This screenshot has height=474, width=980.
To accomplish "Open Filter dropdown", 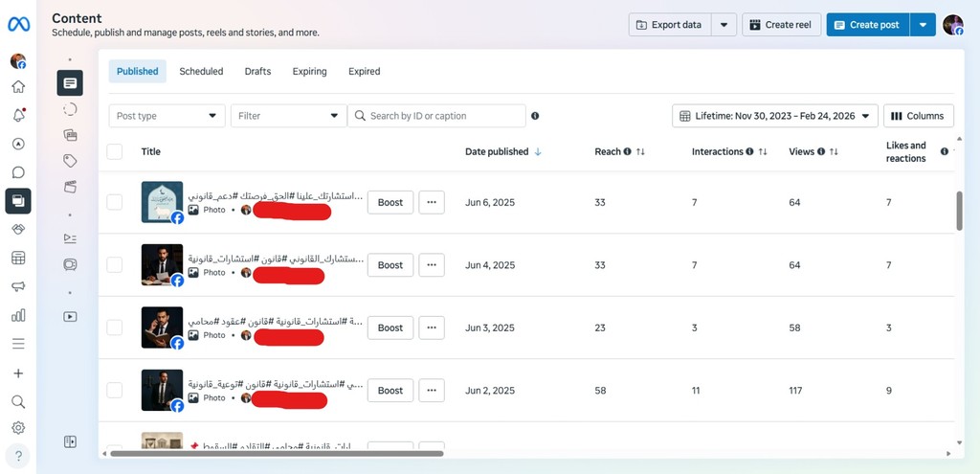I will point(288,116).
